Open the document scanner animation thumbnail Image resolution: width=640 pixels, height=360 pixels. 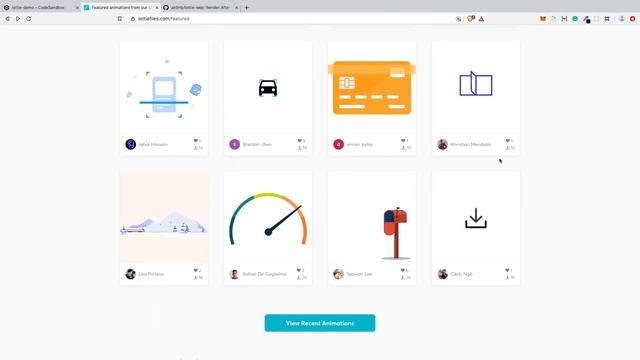coord(164,87)
